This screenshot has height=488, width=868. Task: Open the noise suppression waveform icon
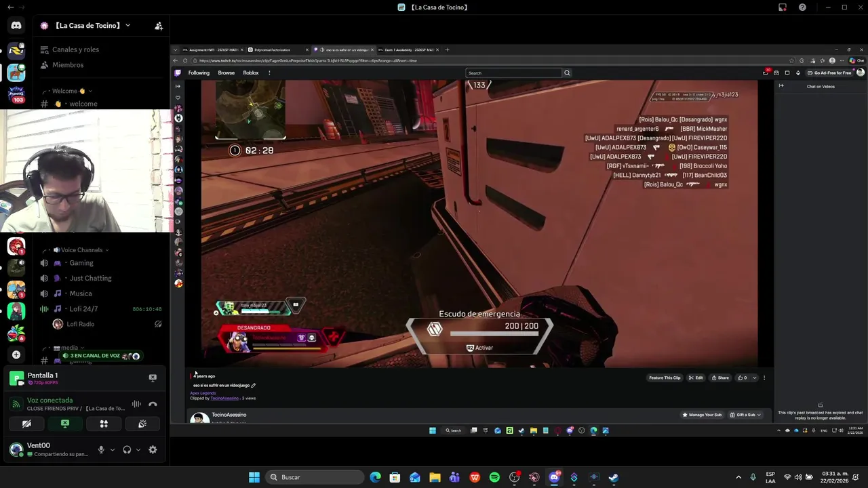(136, 404)
